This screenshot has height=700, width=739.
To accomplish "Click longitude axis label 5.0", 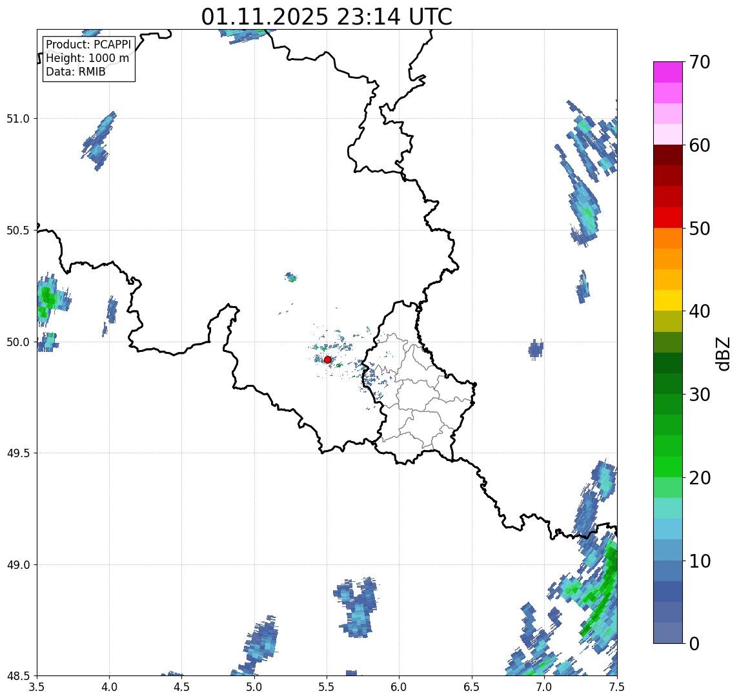I will 254,686.
